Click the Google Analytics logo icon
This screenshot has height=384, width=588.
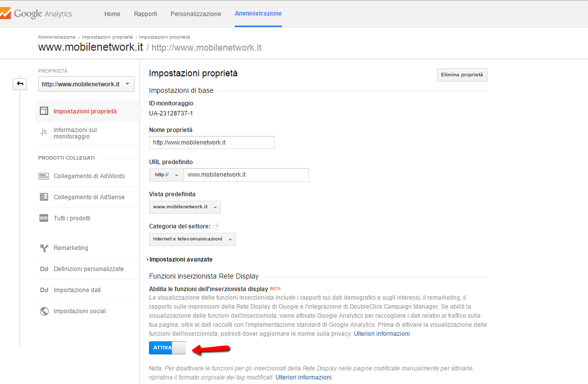tap(5, 14)
